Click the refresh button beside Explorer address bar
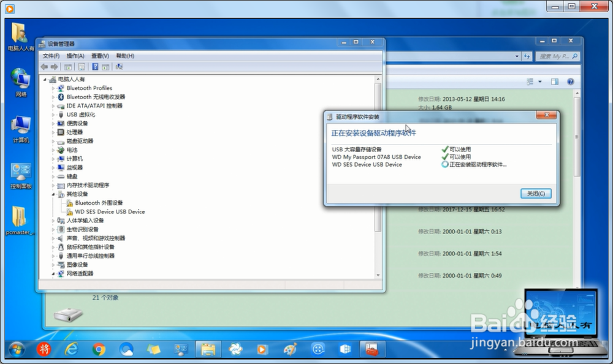Screen dimensions: 613x364 (527, 56)
